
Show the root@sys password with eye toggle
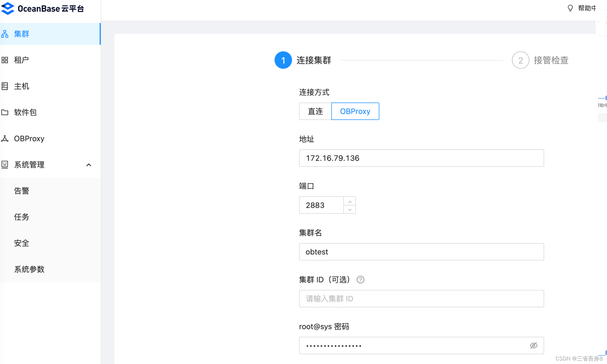point(534,345)
